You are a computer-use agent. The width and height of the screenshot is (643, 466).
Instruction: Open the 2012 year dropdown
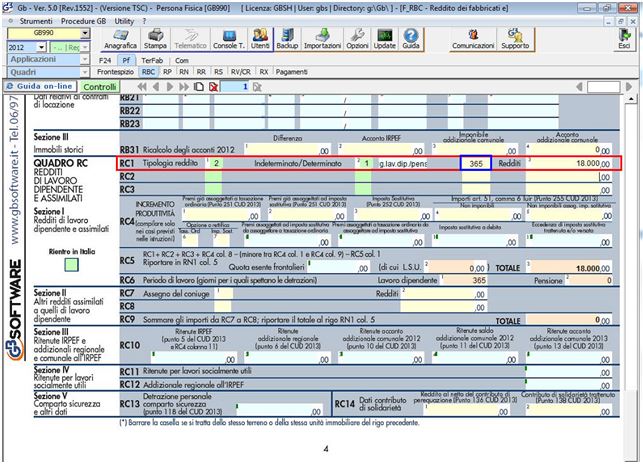click(x=41, y=48)
